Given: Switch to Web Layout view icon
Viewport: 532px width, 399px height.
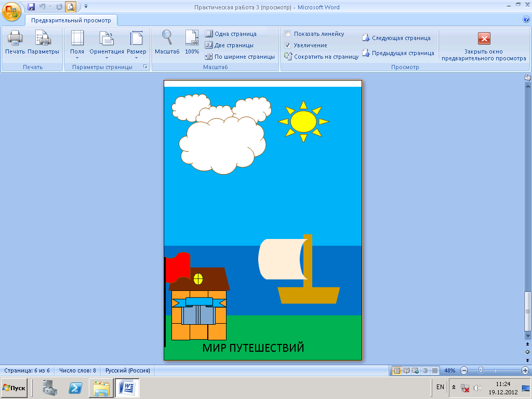Looking at the screenshot, I should [416, 370].
